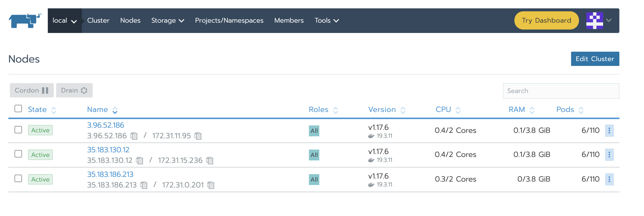Image resolution: width=644 pixels, height=216 pixels.
Task: Open node link 35.183.186.213
Action: 110,175
